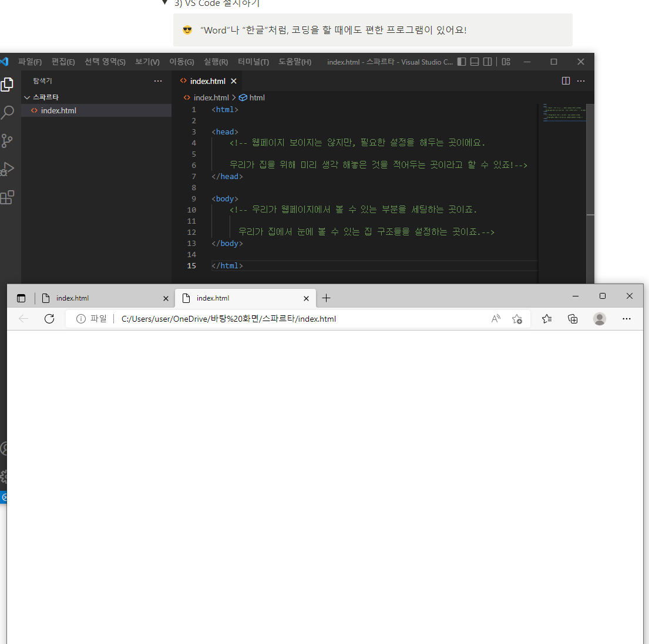Click the <head> tag on line 3
649x644 pixels.
pos(225,132)
